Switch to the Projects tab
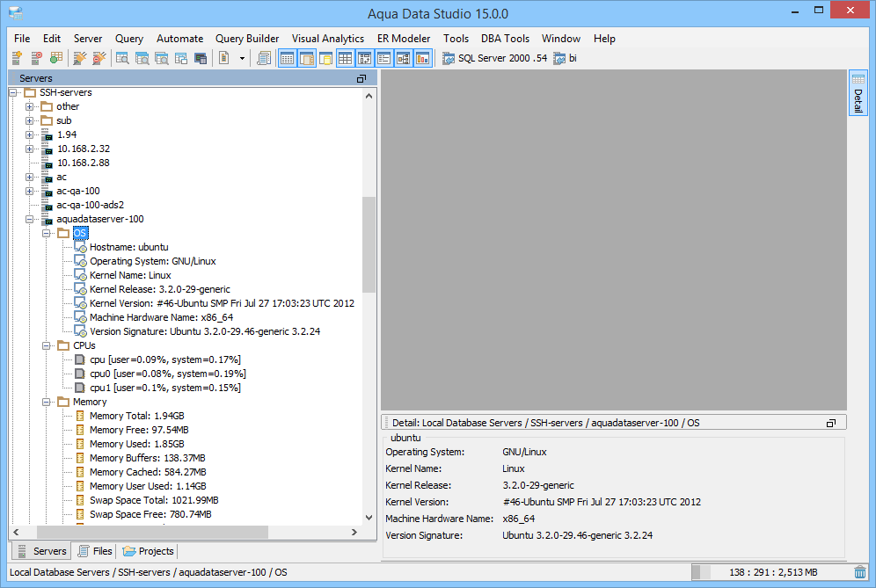The image size is (876, 588). pyautogui.click(x=148, y=551)
